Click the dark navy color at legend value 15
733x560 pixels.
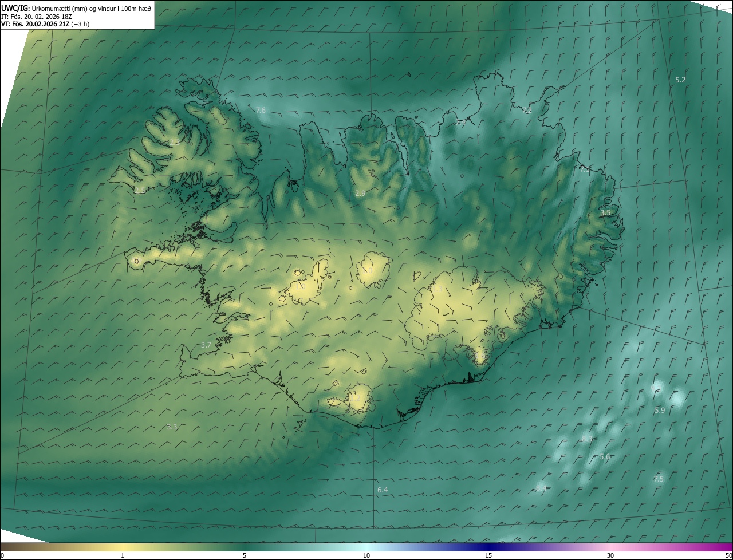point(488,547)
